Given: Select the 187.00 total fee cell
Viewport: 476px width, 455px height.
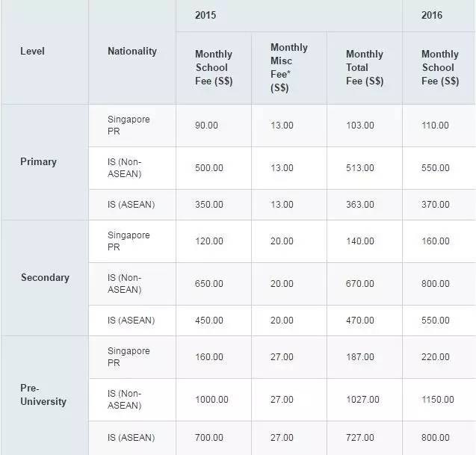Looking at the screenshot, I should point(359,357).
